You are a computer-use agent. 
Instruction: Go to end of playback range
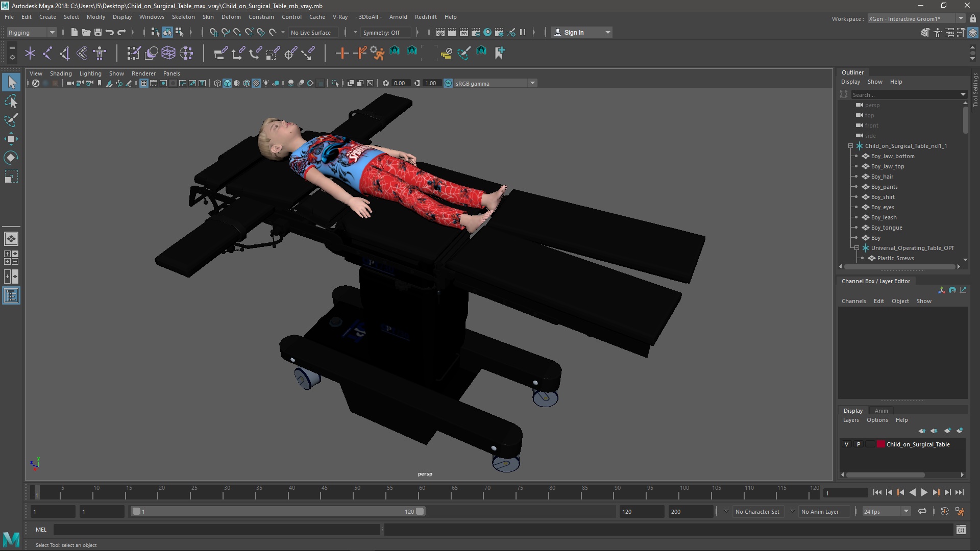click(x=960, y=492)
